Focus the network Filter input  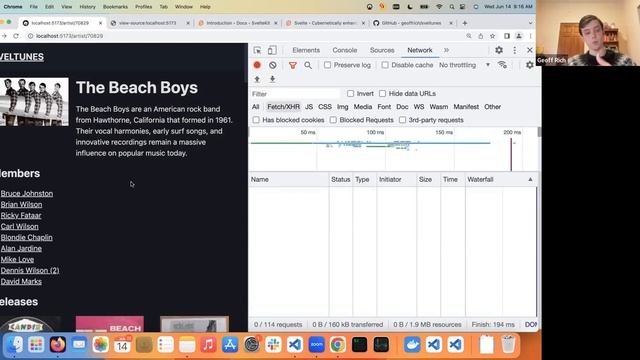click(295, 94)
